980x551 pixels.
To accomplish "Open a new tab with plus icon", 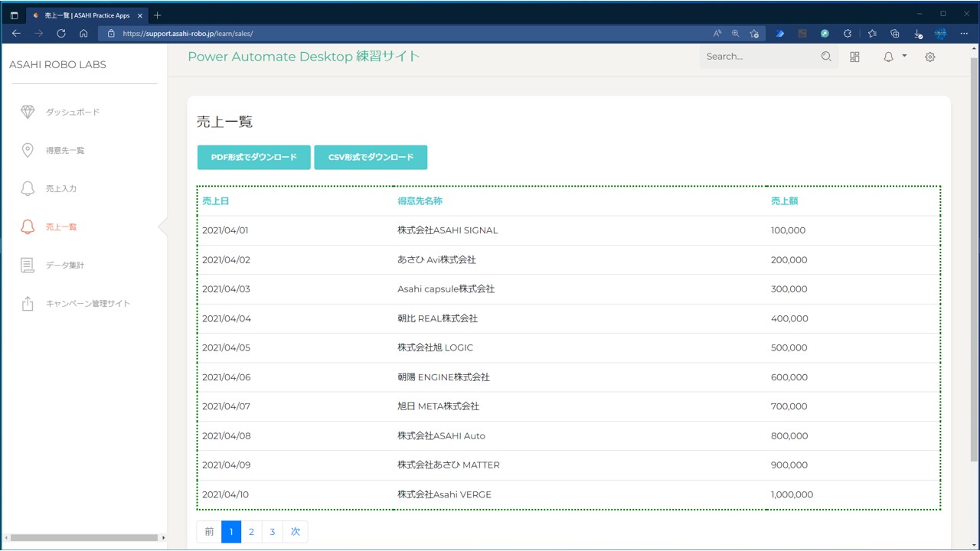I will coord(157,15).
